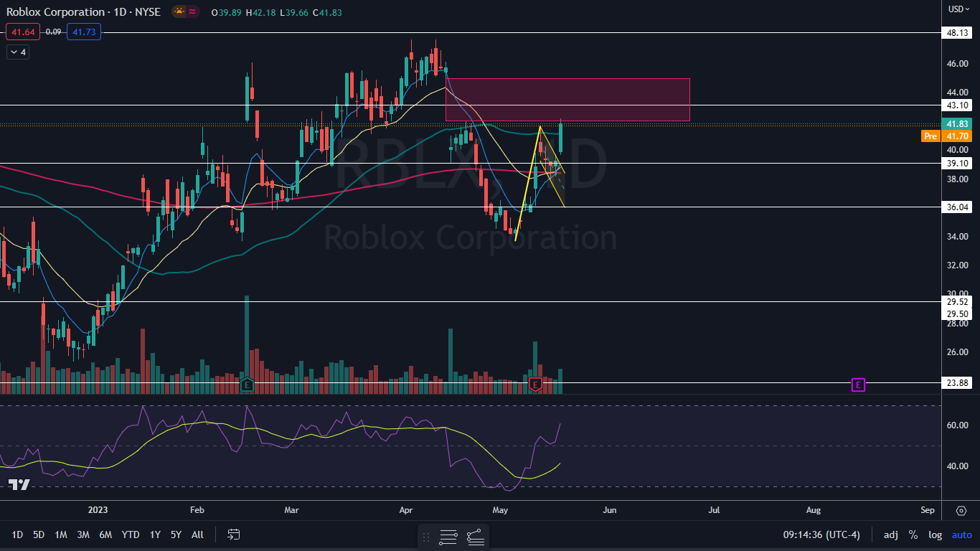Click the 39.10 horizontal line price label
980x551 pixels.
pos(958,164)
